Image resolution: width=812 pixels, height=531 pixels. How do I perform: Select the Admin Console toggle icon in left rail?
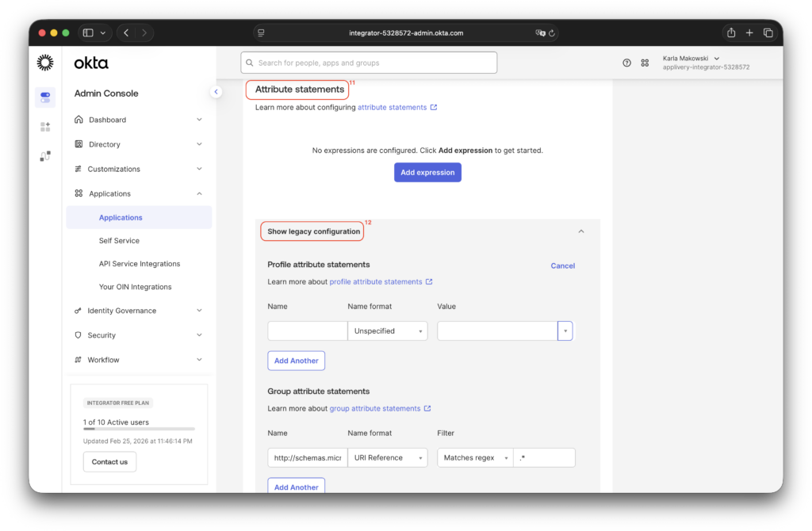pyautogui.click(x=45, y=97)
